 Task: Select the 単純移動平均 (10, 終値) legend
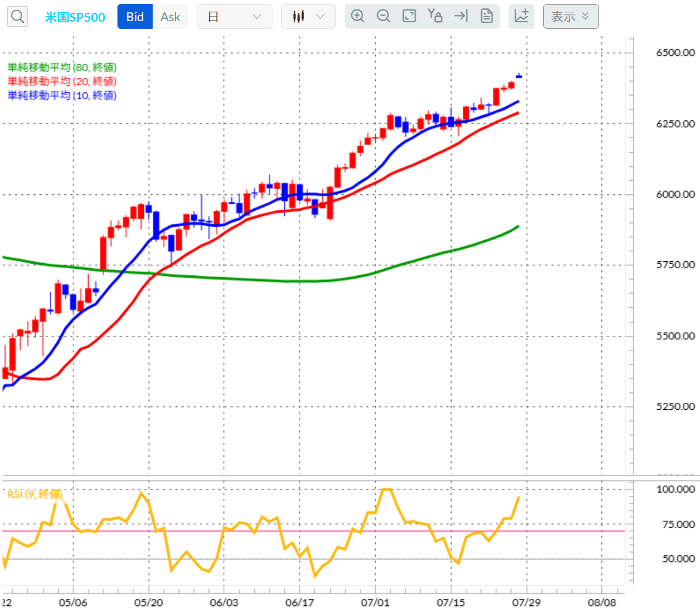tap(62, 95)
